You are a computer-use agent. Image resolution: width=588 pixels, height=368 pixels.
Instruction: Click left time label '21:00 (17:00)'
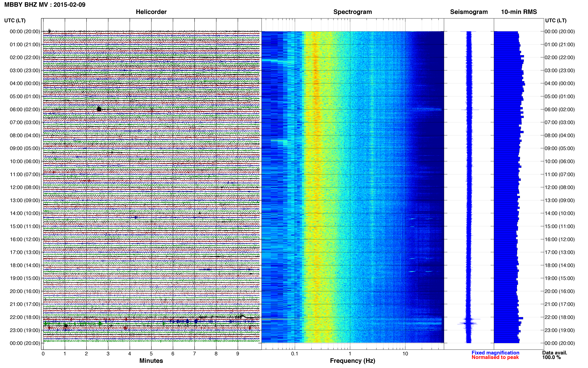tap(25, 304)
